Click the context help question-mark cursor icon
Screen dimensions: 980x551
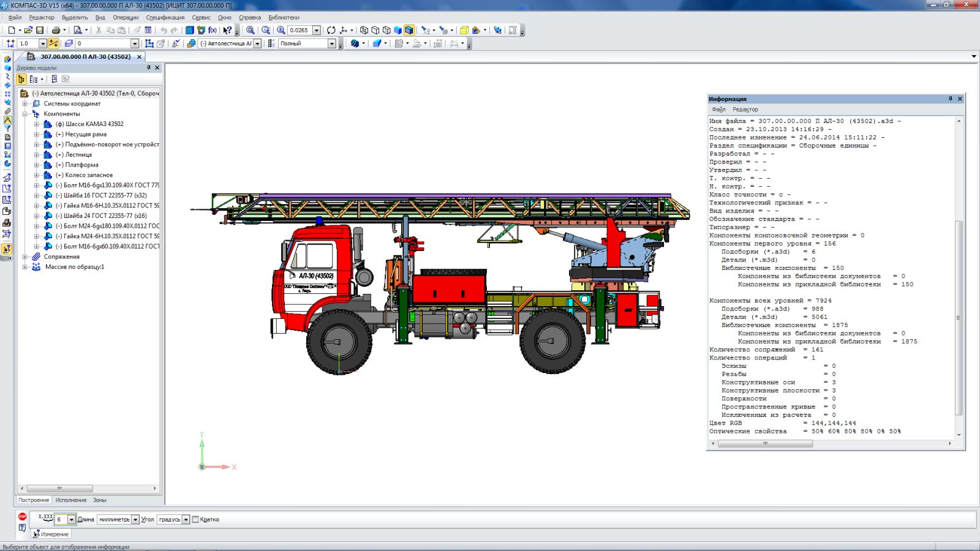pyautogui.click(x=227, y=30)
